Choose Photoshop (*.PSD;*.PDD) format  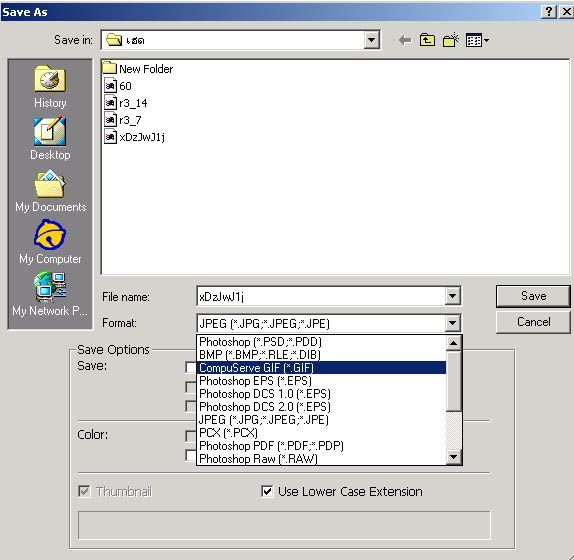click(x=321, y=342)
